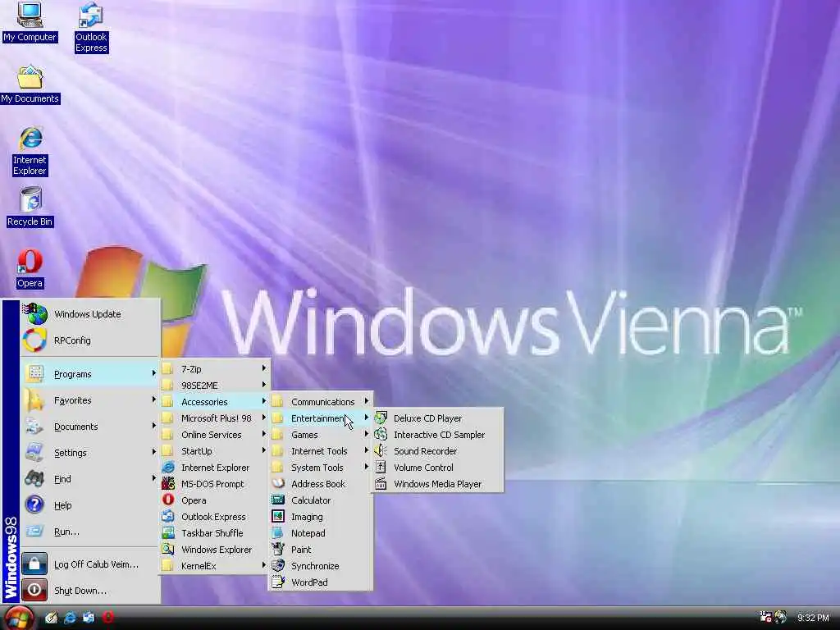Screen dimensions: 840x630
Task: Open Opera from the Programs list
Action: (215, 500)
